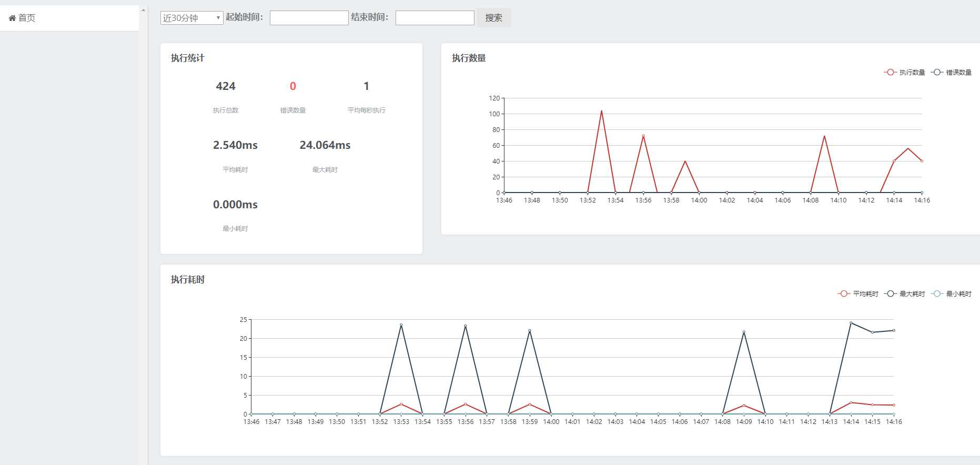Click the 执行数量 chart panel title
980x465 pixels.
coord(469,58)
